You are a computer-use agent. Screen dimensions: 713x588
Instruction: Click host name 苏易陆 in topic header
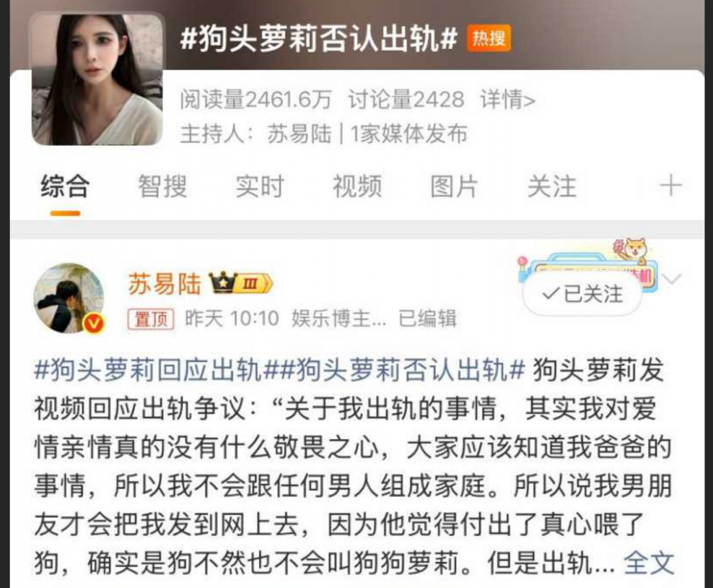299,134
